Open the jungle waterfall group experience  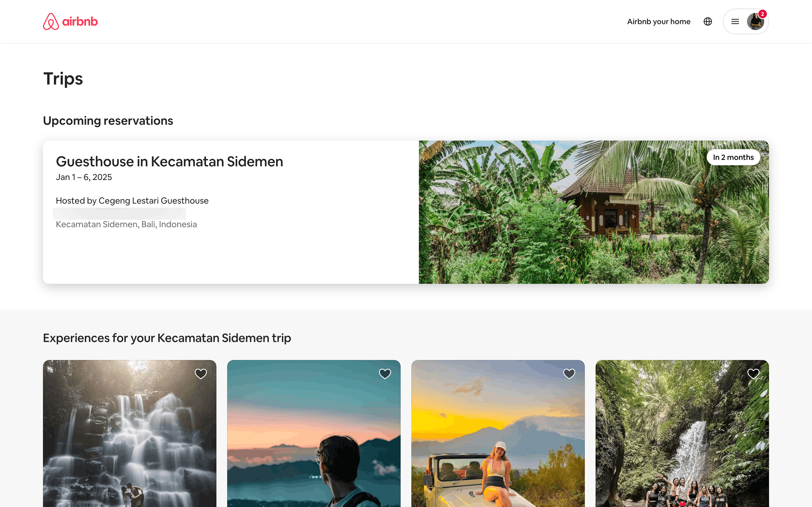(x=682, y=433)
